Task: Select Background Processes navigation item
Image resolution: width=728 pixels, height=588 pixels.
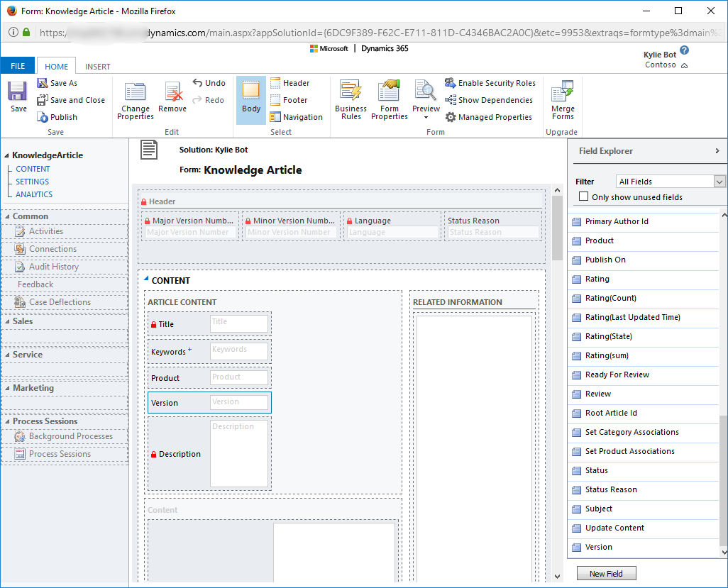Action: [x=65, y=436]
